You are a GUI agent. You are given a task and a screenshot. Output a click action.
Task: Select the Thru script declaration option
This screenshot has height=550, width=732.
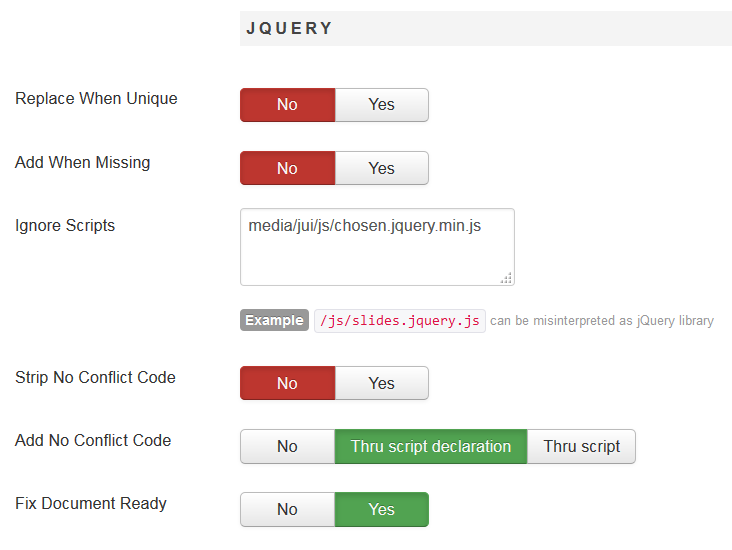(x=431, y=447)
